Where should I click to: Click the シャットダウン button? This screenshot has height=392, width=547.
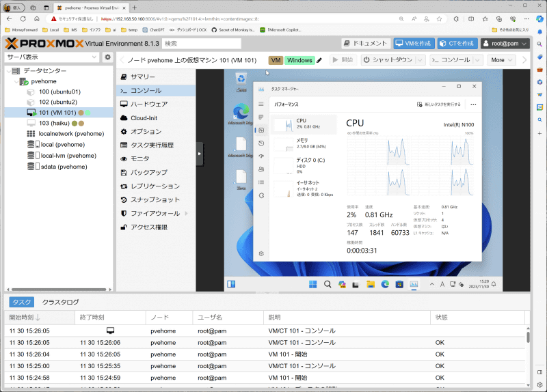click(388, 60)
